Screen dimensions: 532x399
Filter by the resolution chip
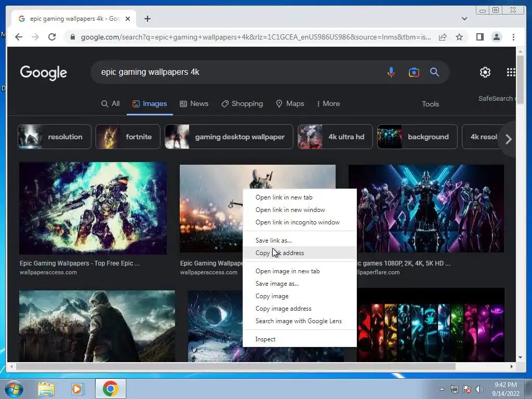[x=55, y=137]
